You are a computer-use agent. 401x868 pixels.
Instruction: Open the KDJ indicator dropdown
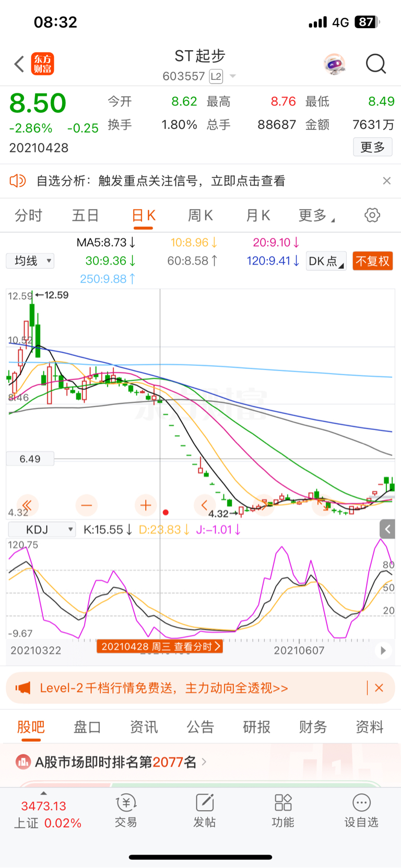click(42, 530)
